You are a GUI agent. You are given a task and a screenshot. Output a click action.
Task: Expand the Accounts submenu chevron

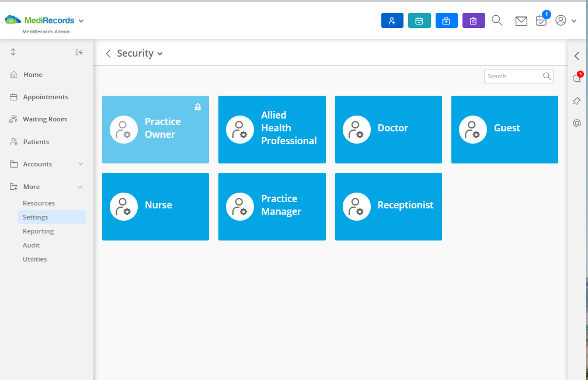pyautogui.click(x=81, y=164)
